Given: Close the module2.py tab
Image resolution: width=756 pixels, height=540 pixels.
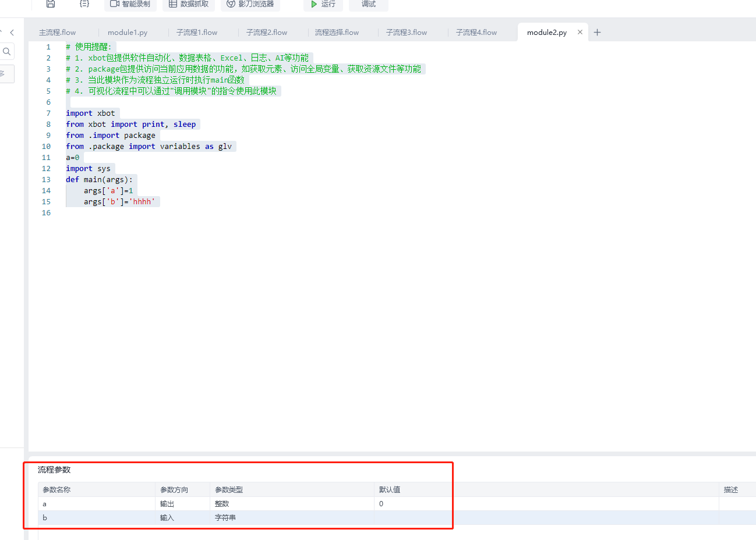Looking at the screenshot, I should click(580, 32).
